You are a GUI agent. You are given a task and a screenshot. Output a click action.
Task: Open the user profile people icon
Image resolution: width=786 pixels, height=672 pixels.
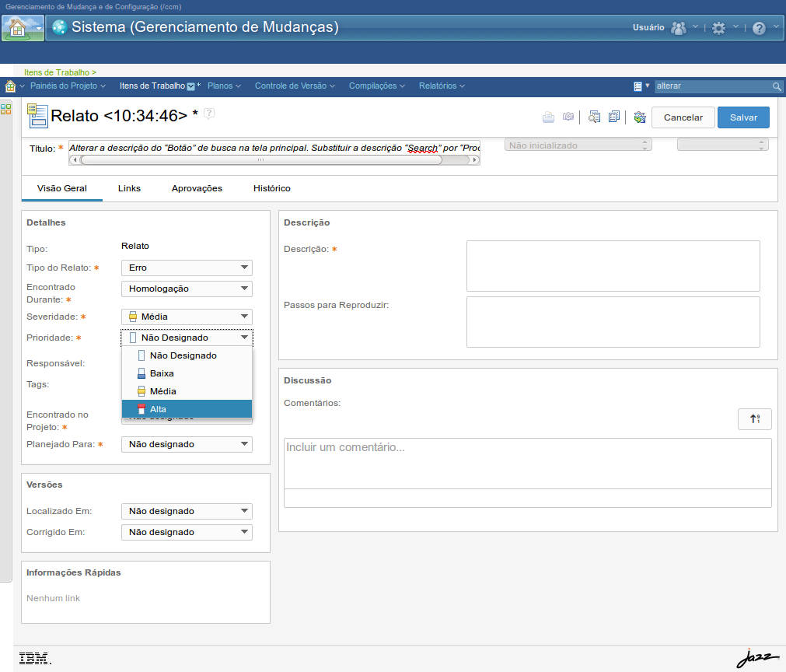pos(678,28)
